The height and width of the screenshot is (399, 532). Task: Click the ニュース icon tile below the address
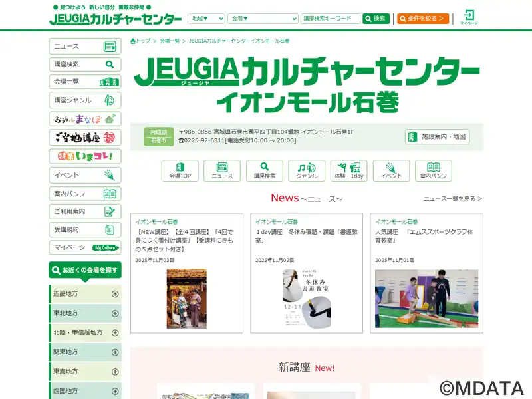click(222, 171)
